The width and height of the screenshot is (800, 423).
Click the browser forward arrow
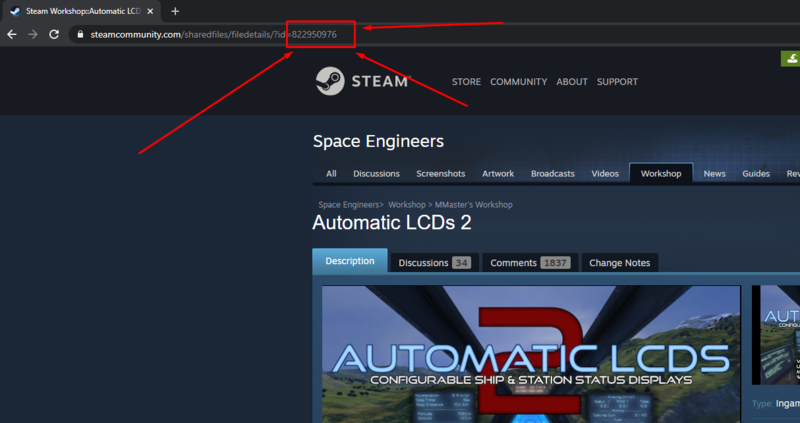pyautogui.click(x=33, y=34)
